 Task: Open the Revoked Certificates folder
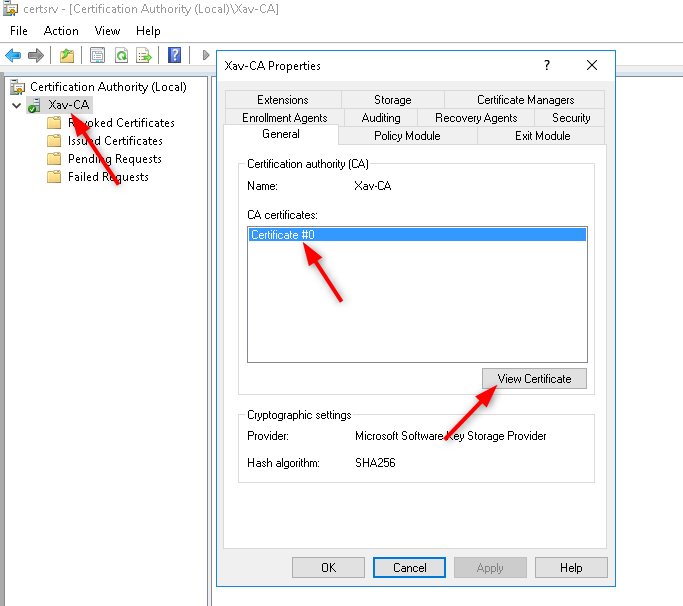tap(120, 123)
